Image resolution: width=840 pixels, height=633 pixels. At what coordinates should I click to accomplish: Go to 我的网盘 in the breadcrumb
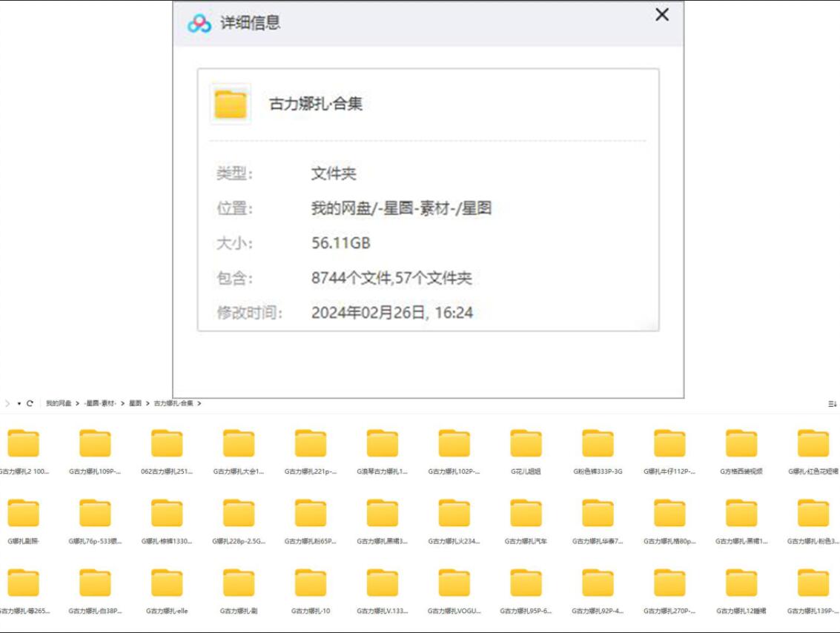(x=59, y=403)
